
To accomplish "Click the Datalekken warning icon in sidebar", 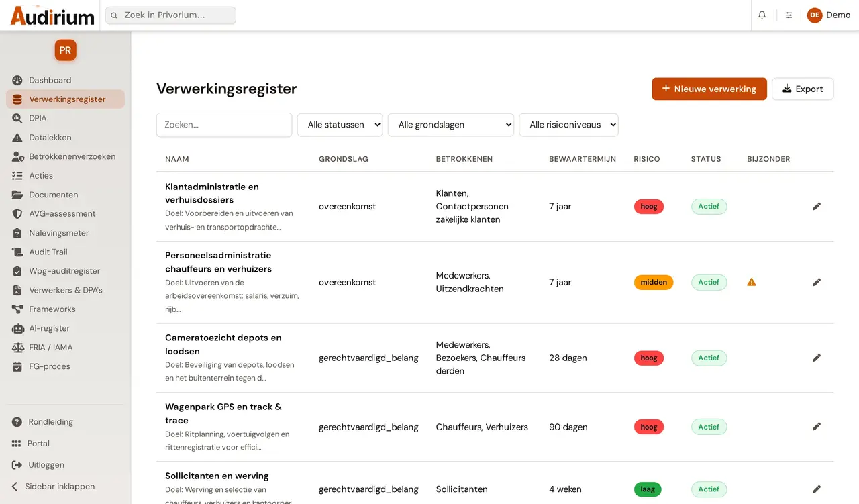I will pyautogui.click(x=17, y=138).
